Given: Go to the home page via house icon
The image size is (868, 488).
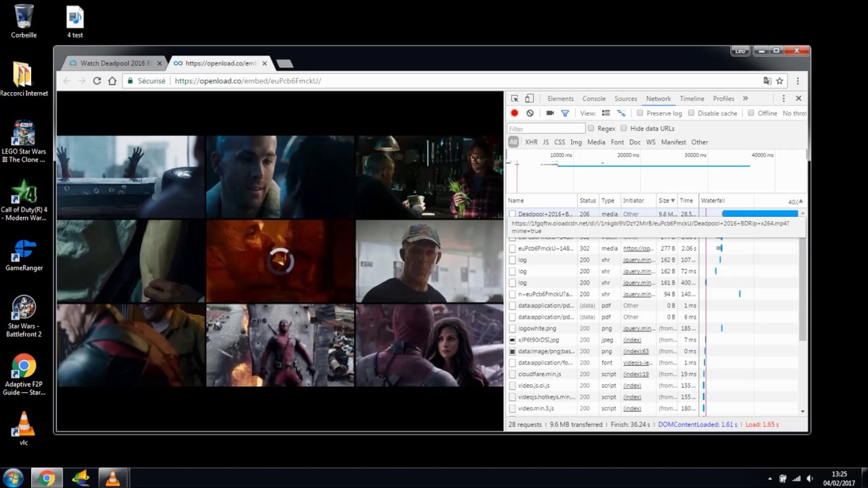Looking at the screenshot, I should pos(112,81).
